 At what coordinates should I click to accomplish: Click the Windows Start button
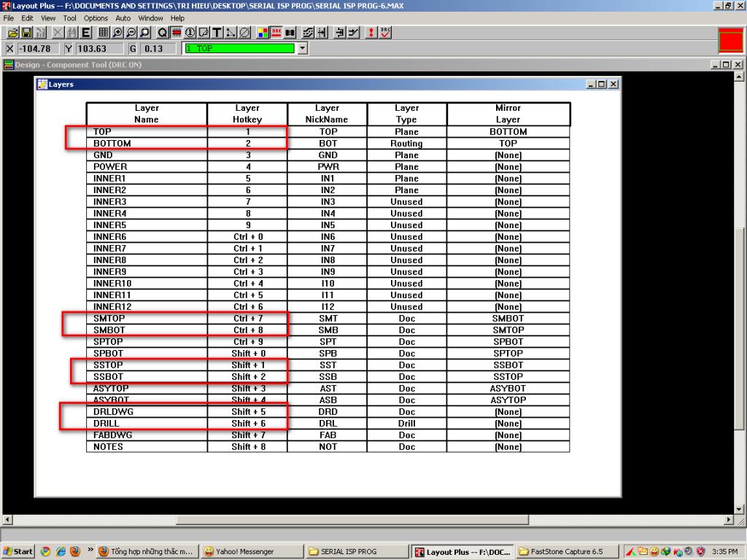coord(18,551)
